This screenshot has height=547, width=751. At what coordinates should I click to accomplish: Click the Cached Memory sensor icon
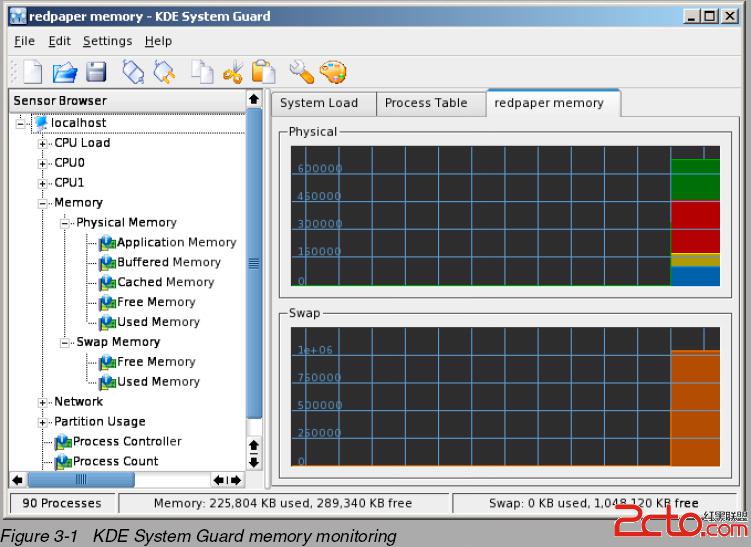pyautogui.click(x=107, y=283)
